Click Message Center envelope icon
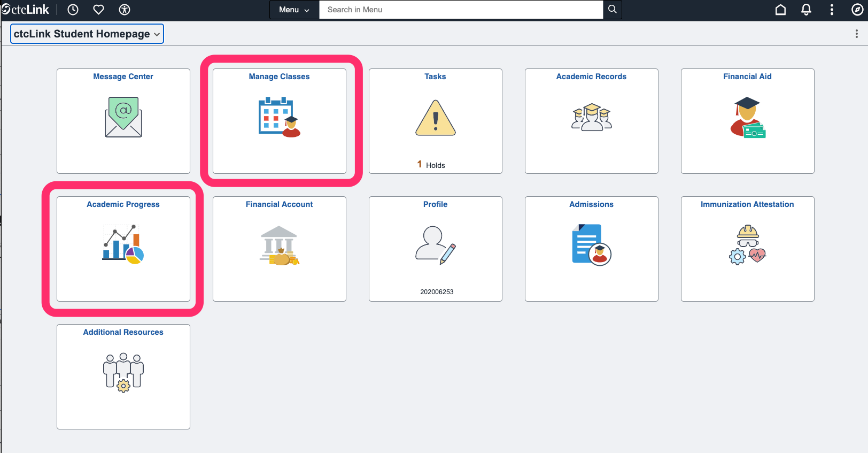Screen dimensions: 868x453 pos(123,117)
